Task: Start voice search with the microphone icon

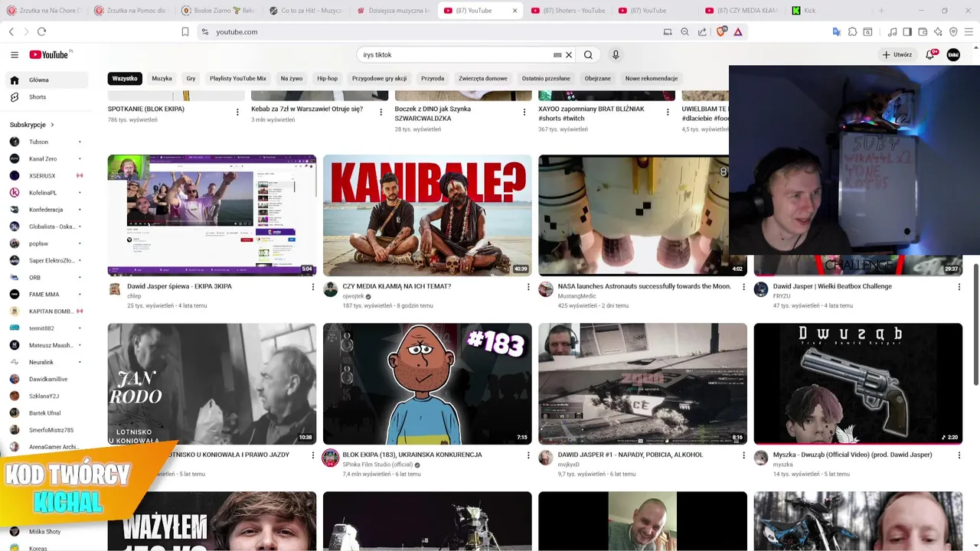Action: [616, 55]
